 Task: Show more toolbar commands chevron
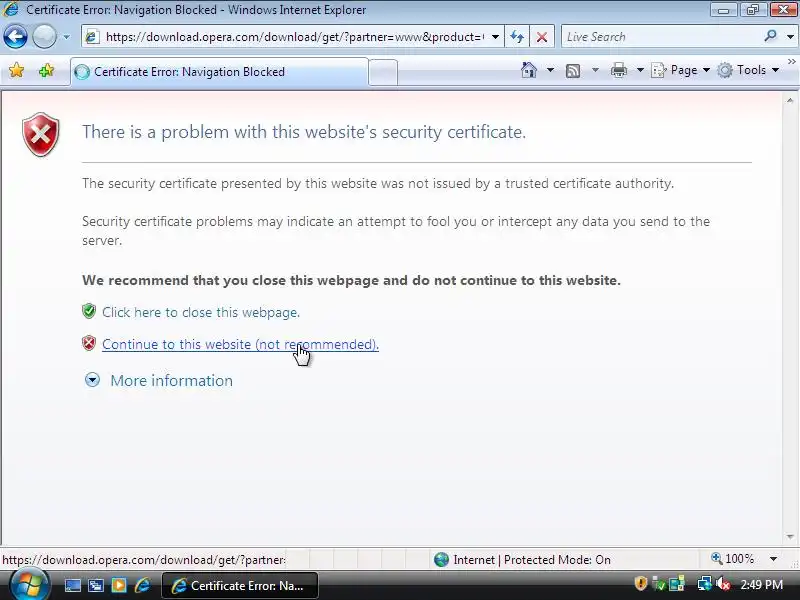coord(791,61)
